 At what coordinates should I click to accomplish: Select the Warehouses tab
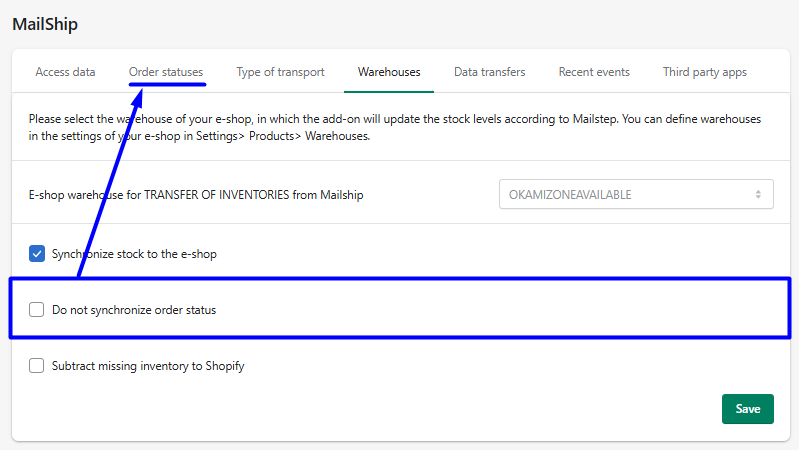coord(389,72)
